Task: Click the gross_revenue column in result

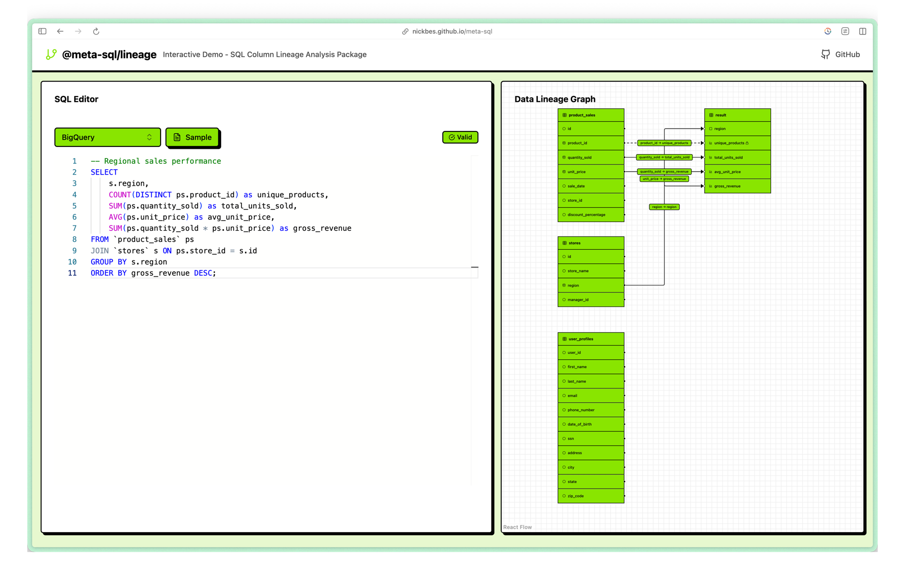Action: [737, 186]
